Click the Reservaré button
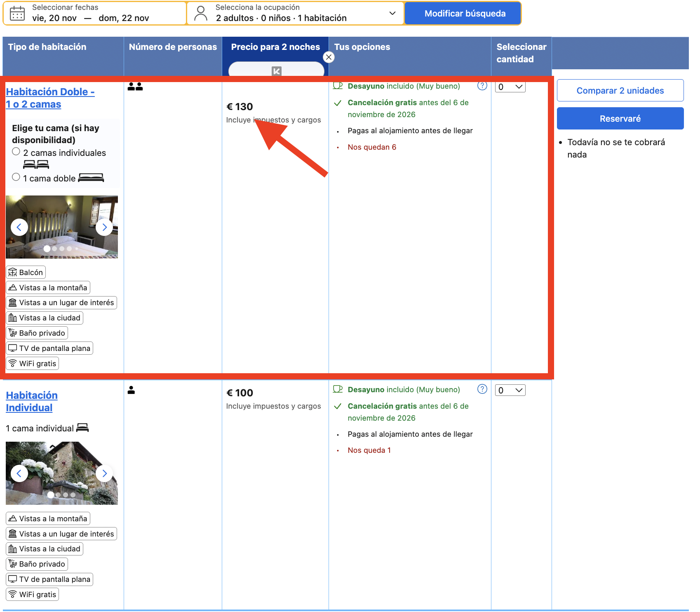The width and height of the screenshot is (700, 612). [620, 118]
